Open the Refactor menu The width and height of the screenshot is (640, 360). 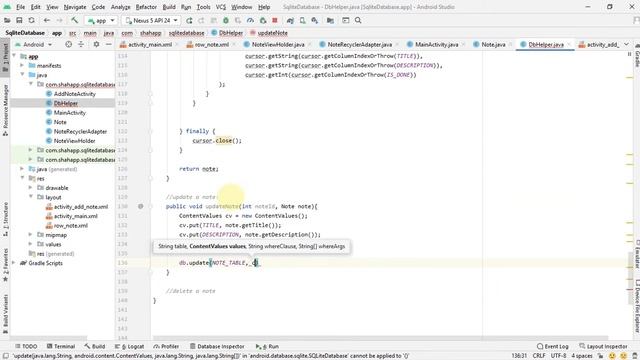146,7
